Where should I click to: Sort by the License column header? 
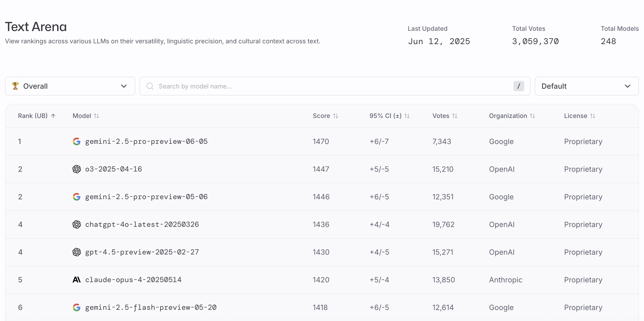(x=580, y=116)
